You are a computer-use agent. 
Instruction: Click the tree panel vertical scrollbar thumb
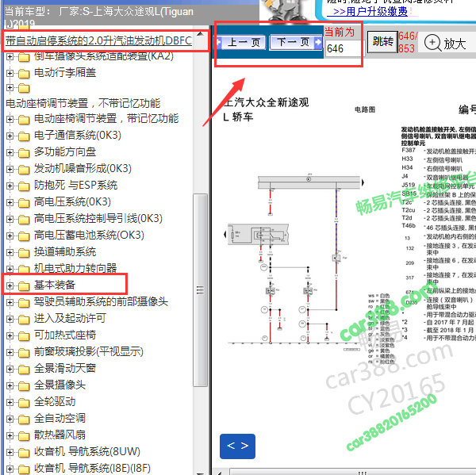tap(200, 290)
